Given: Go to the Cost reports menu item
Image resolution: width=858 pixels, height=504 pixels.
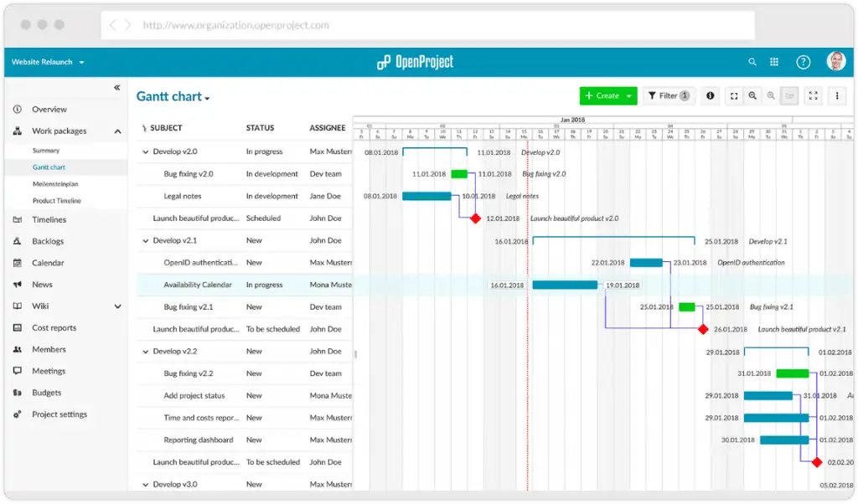Looking at the screenshot, I should [x=54, y=327].
